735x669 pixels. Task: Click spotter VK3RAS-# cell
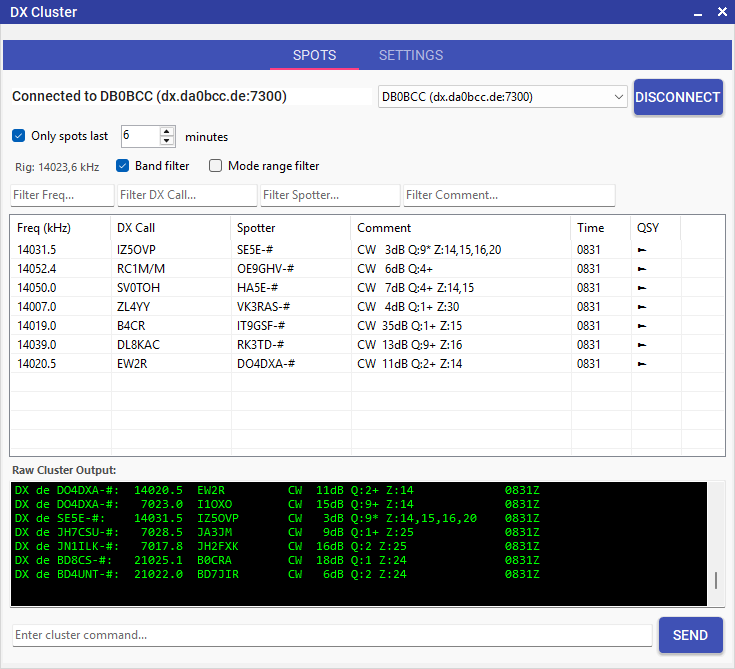click(x=263, y=307)
